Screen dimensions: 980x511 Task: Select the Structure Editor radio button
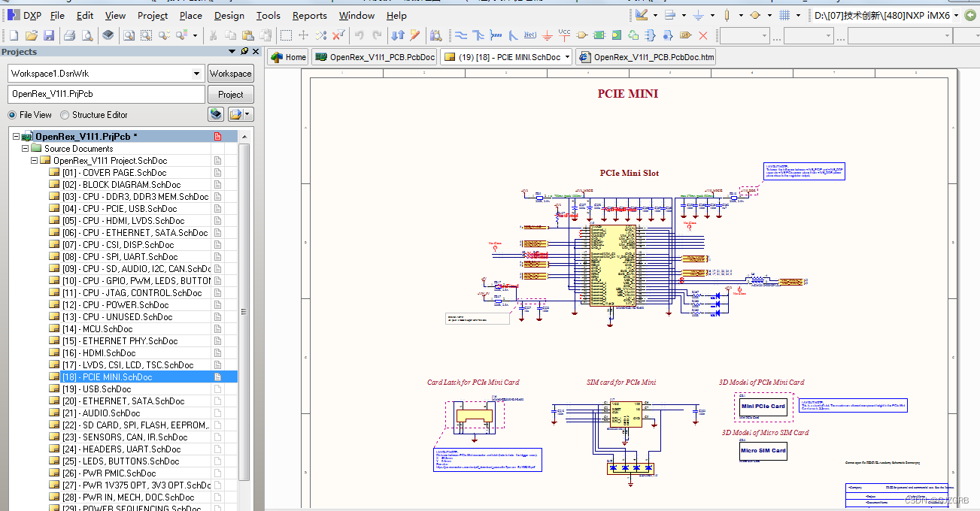65,114
